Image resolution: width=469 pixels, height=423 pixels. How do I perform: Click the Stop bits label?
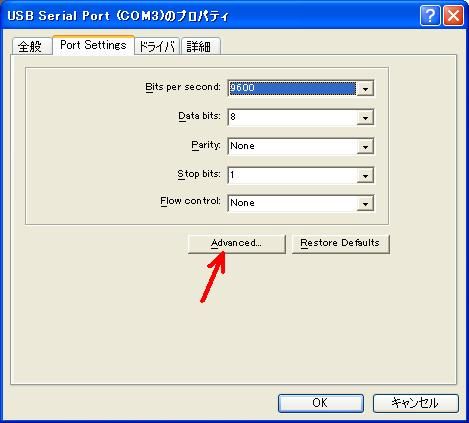point(199,174)
